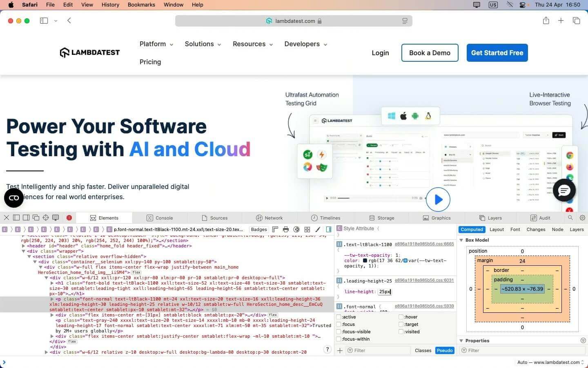Collapse the Box Model section
The image size is (588, 368).
[461, 240]
